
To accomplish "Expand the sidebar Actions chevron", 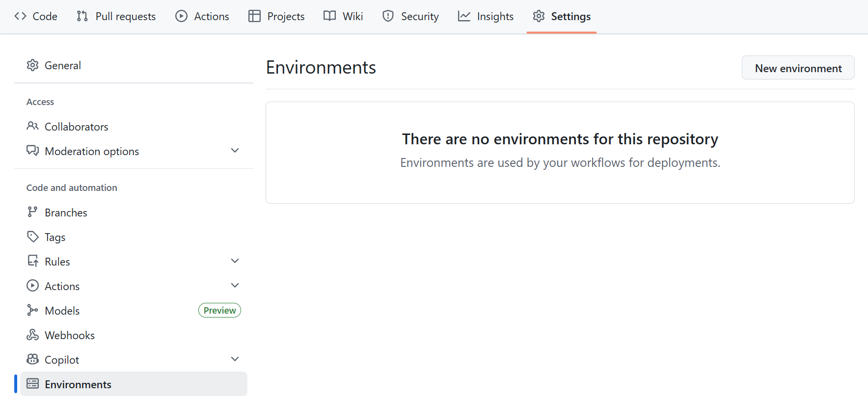I will [235, 286].
